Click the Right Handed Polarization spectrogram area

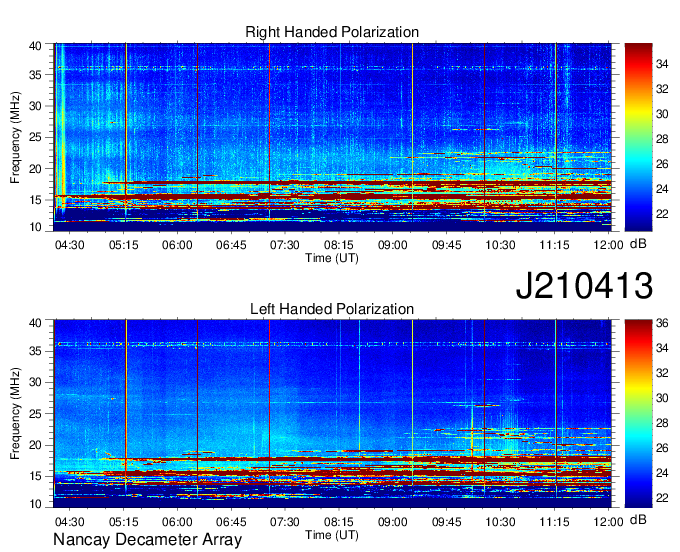click(332, 137)
